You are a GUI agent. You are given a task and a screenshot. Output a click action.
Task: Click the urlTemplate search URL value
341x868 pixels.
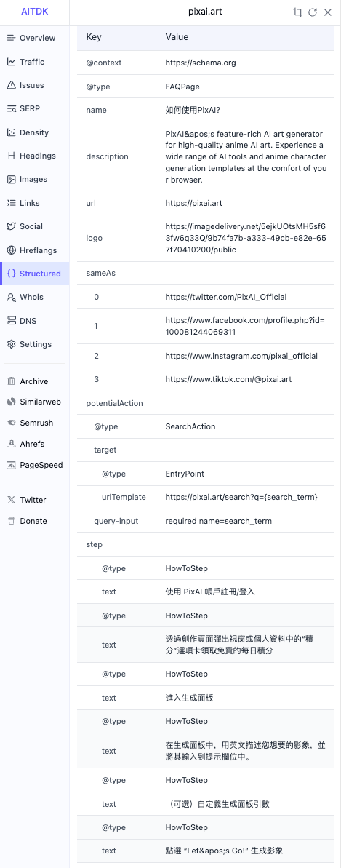241,497
